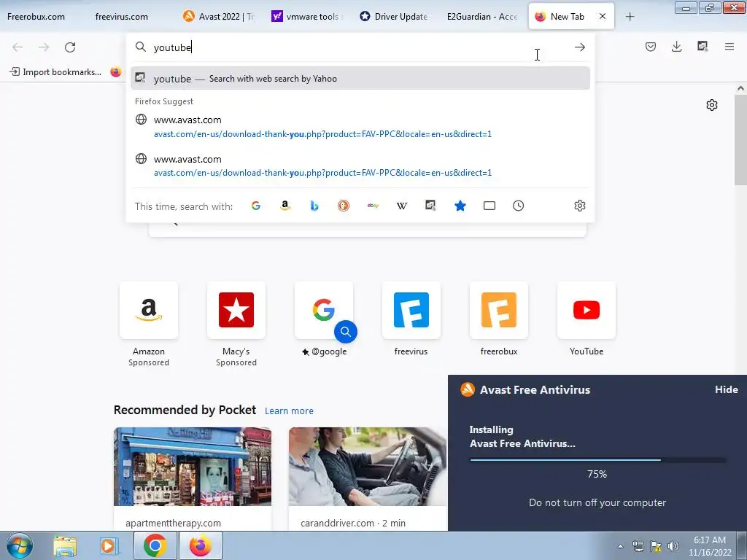Search this time in Bookmarks
Image resolution: width=747 pixels, height=560 pixels.
460,206
